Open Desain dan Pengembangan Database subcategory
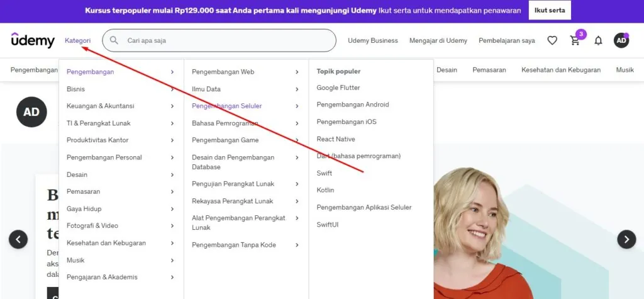 [x=233, y=162]
